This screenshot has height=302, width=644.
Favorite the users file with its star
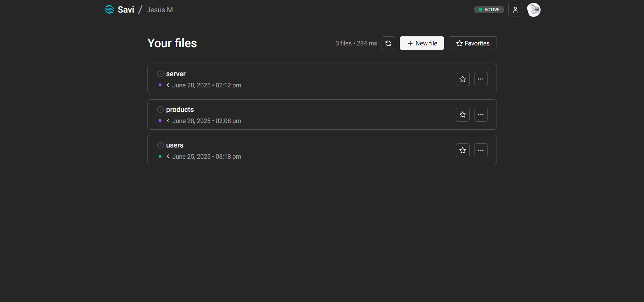coord(463,150)
